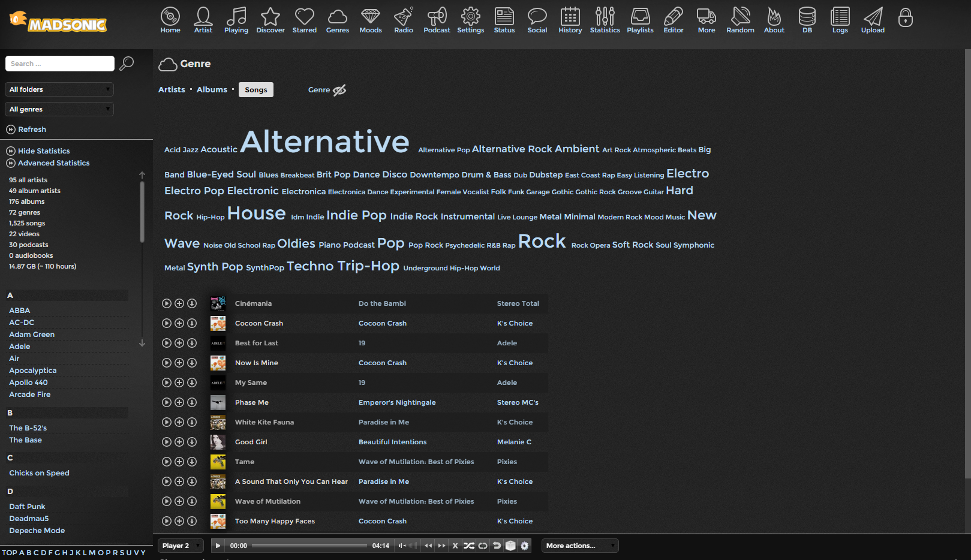Toggle shuffle in the player bar
The image size is (971, 560).
[469, 546]
